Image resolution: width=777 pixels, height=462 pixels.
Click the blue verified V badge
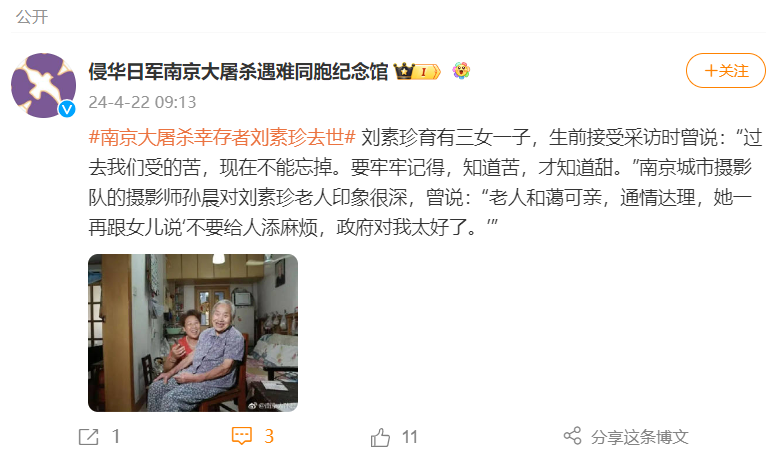[67, 109]
